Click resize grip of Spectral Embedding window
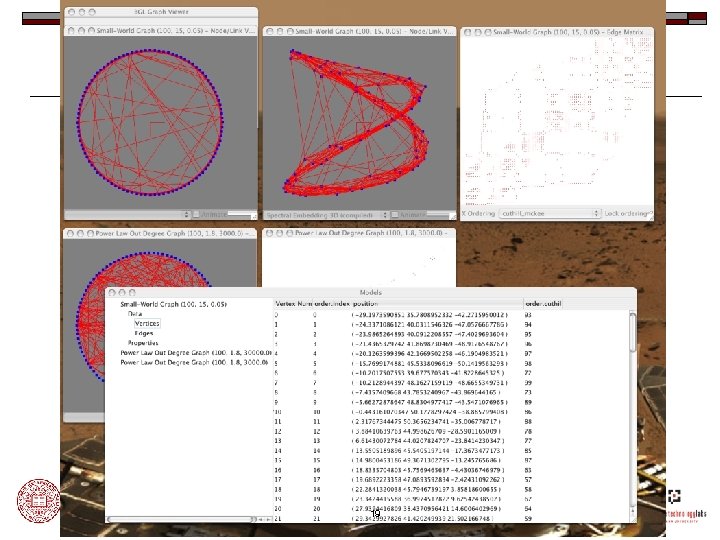 tap(452, 215)
